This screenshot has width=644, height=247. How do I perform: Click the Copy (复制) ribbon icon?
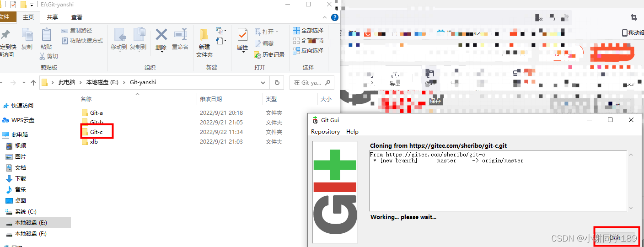(x=27, y=35)
